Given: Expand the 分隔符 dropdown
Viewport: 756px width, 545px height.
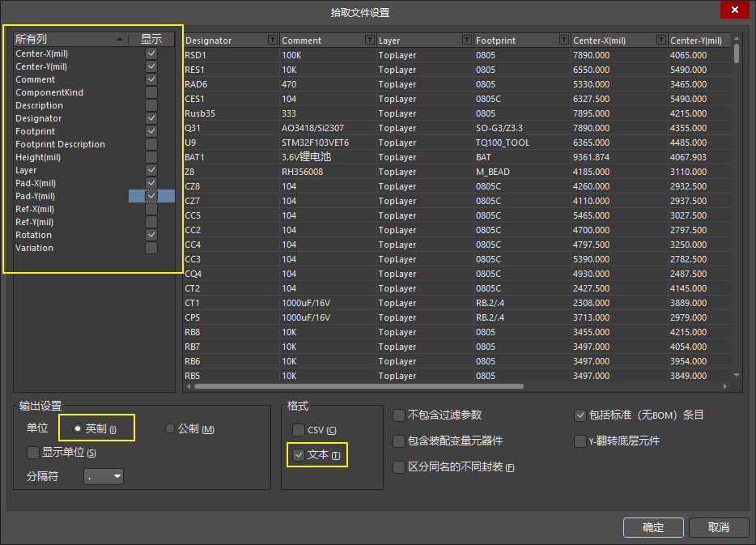Looking at the screenshot, I should click(x=104, y=476).
